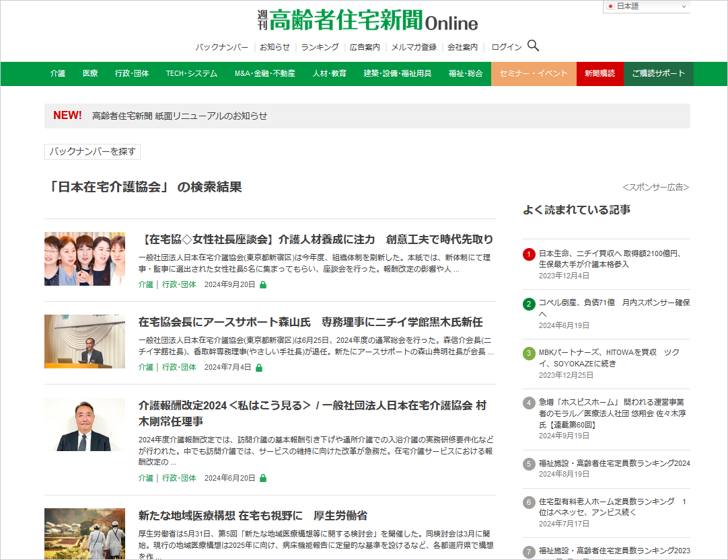
Task: Click the <スポンサー広告> label
Action: tap(655, 188)
